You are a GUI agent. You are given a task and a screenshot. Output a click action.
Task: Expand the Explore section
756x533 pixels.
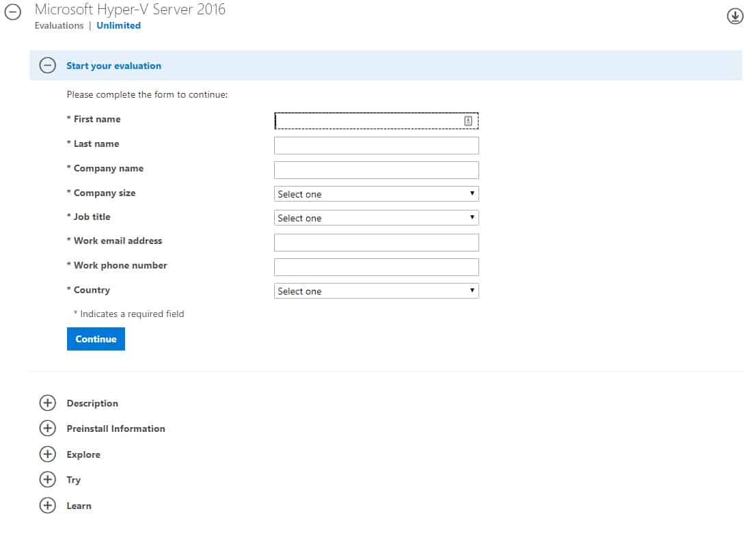48,454
